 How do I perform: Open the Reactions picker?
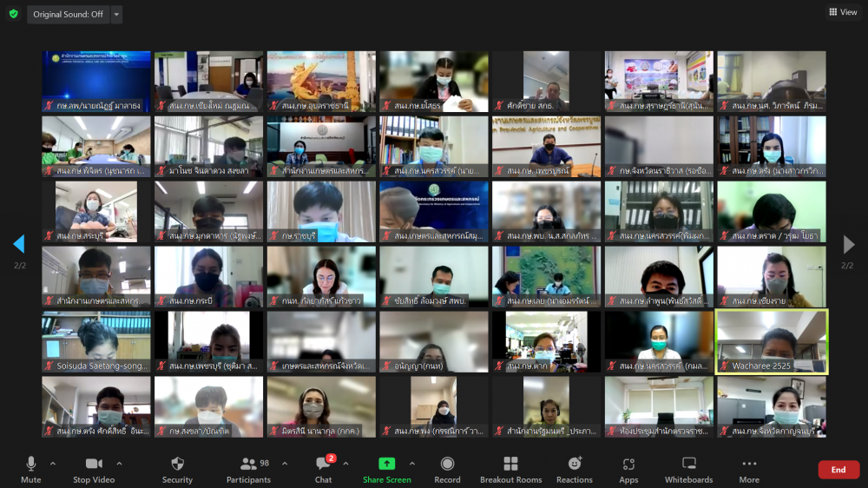click(575, 469)
